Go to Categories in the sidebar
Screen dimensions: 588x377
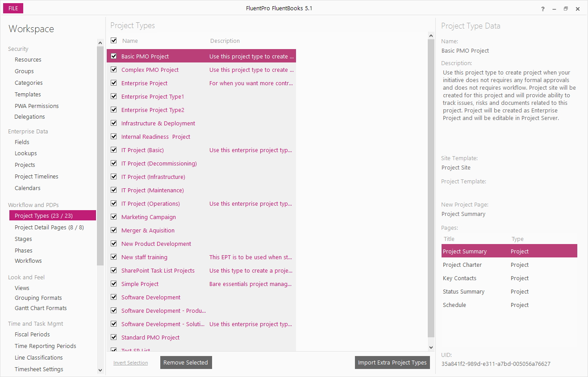point(29,83)
